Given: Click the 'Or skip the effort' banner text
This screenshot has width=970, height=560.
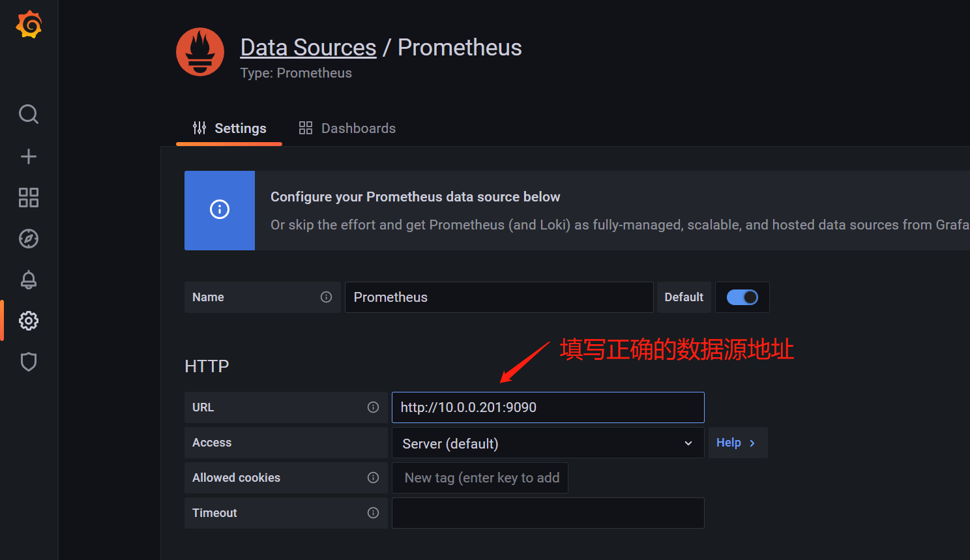Looking at the screenshot, I should 619,225.
